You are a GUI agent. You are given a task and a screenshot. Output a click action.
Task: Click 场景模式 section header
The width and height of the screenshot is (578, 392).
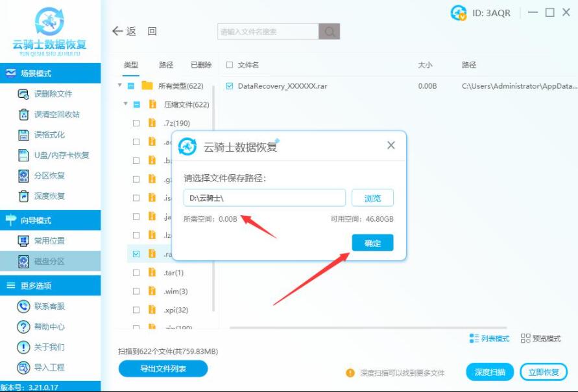click(x=50, y=73)
